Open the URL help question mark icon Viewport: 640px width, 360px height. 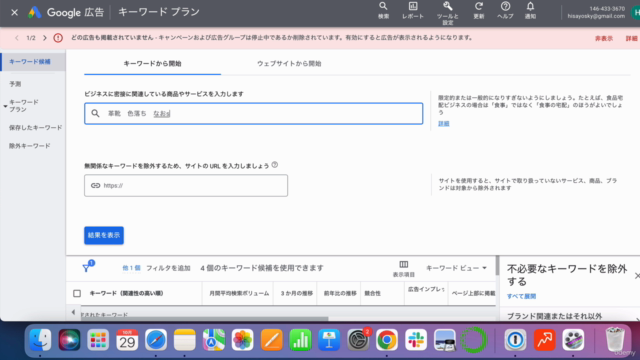click(x=275, y=165)
